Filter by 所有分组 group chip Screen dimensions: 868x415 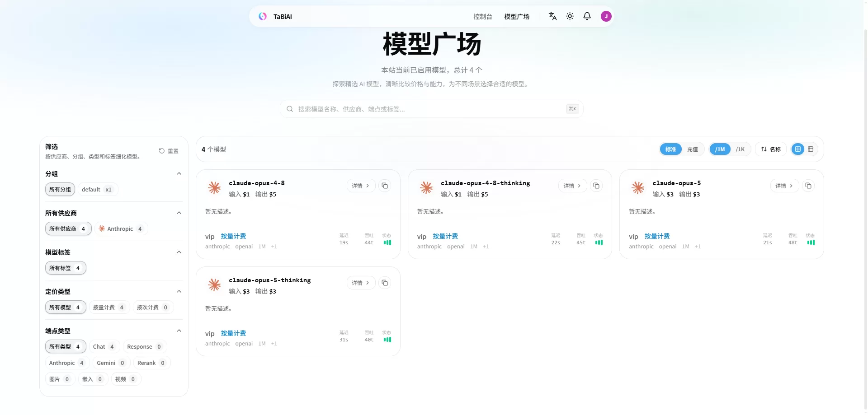point(60,190)
